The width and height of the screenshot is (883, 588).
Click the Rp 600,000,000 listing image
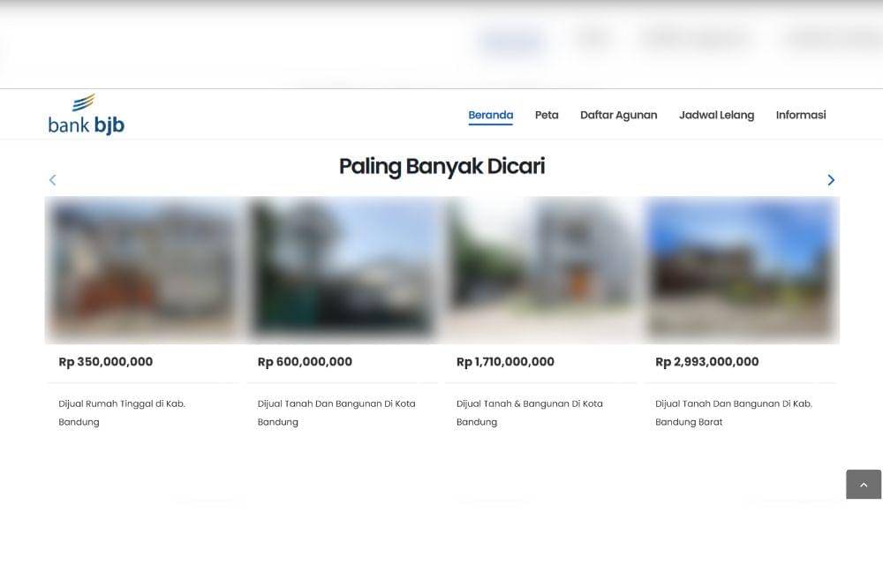[342, 269]
